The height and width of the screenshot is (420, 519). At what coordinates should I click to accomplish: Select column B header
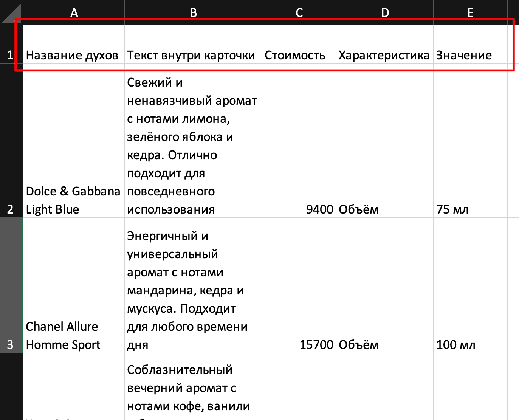193,12
